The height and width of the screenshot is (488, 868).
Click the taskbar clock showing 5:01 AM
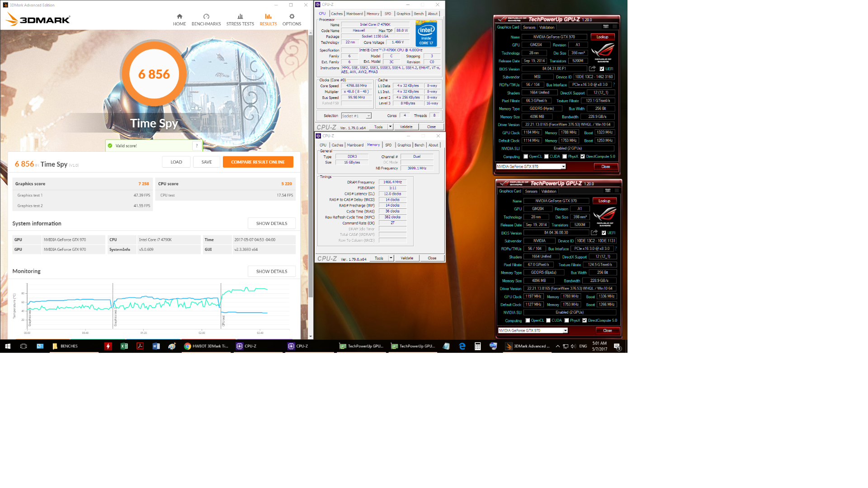point(599,346)
